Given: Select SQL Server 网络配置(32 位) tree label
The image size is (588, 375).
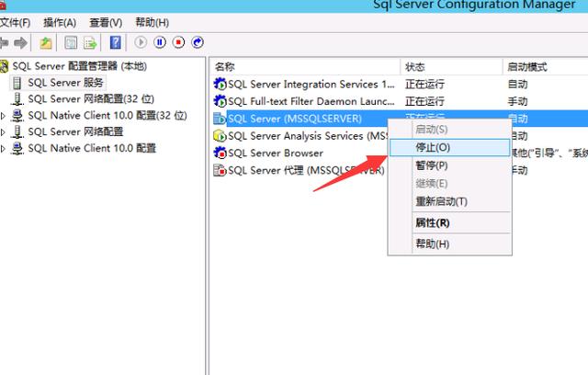Looking at the screenshot, I should (x=91, y=99).
